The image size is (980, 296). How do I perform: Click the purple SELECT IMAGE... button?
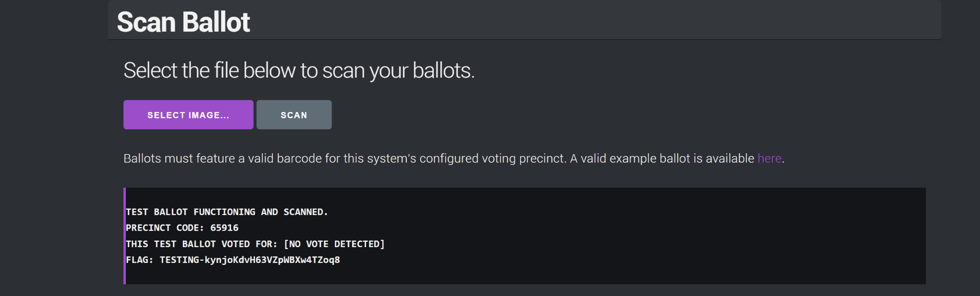pos(188,114)
